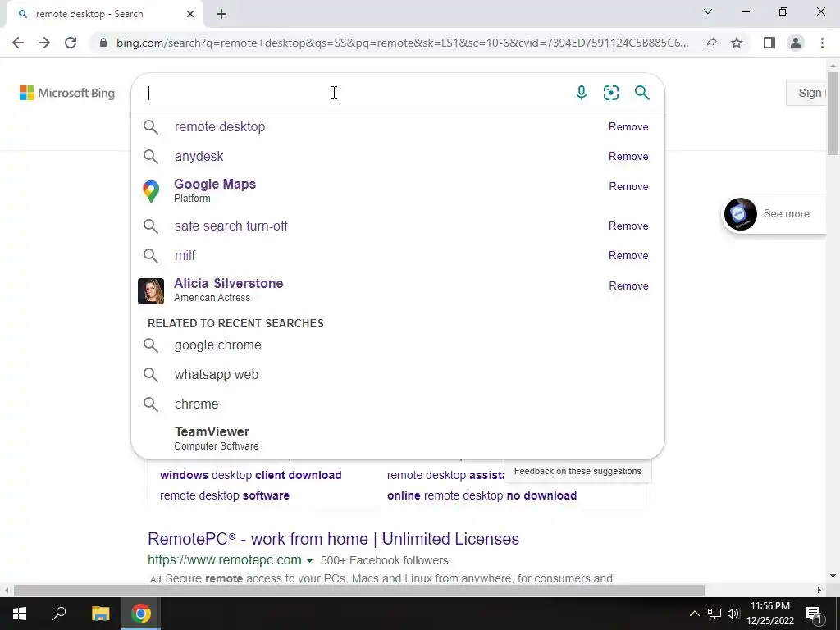Close the remote desktop search tab

[190, 14]
